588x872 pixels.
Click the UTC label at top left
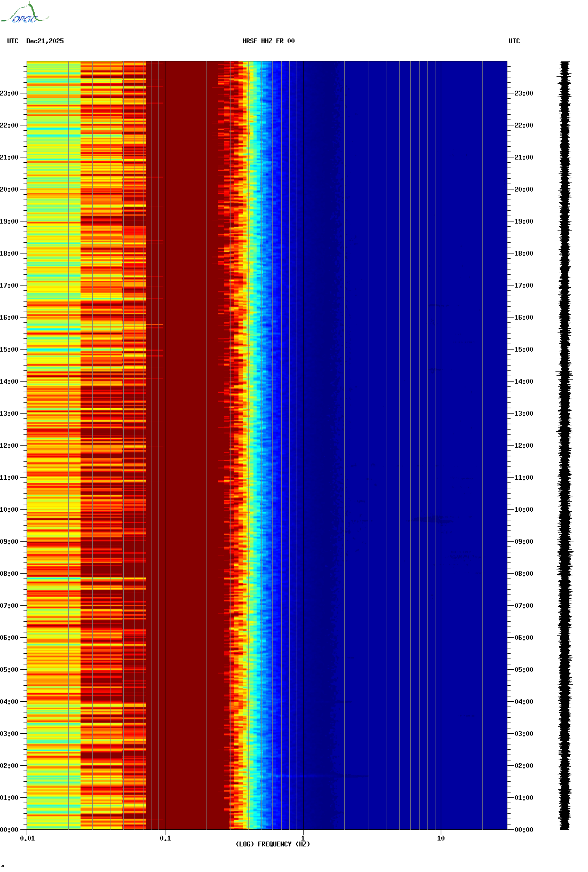click(x=13, y=41)
